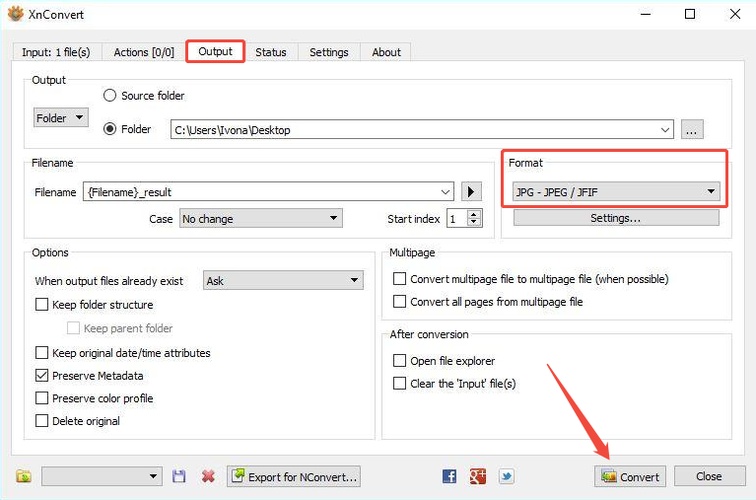Enable Keep folder structure

(42, 304)
